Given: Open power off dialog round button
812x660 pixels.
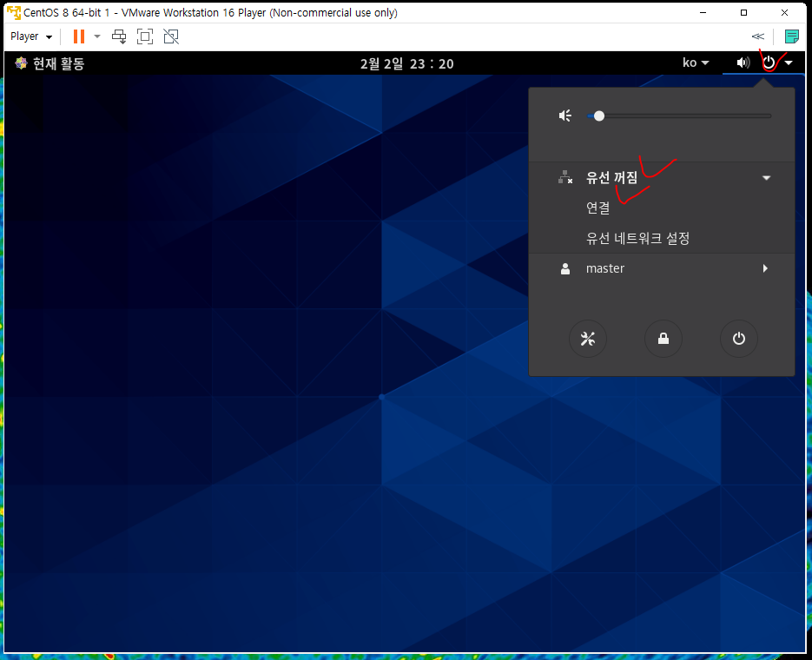Looking at the screenshot, I should pyautogui.click(x=739, y=339).
